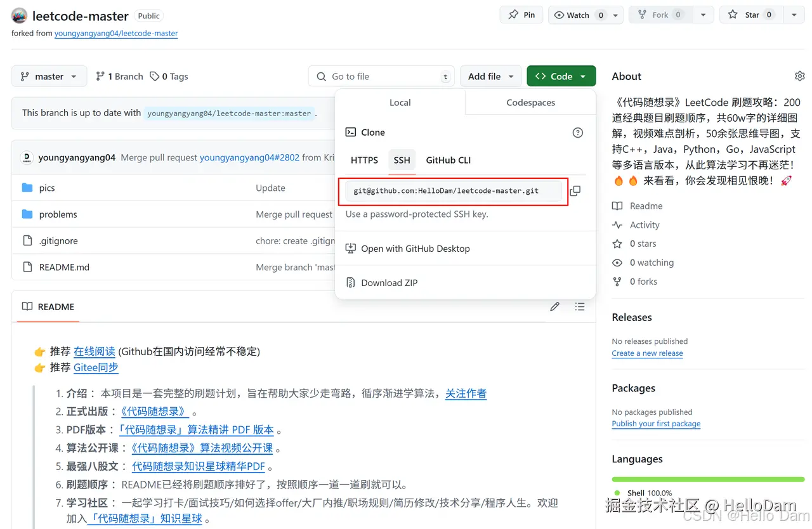Select the GitHub CLI clone option
812x529 pixels.
(x=449, y=160)
